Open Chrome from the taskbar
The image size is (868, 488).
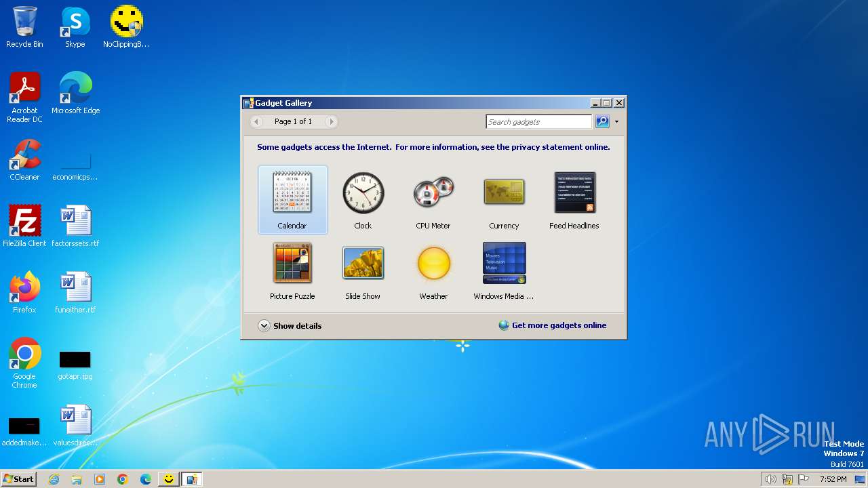pyautogui.click(x=123, y=479)
